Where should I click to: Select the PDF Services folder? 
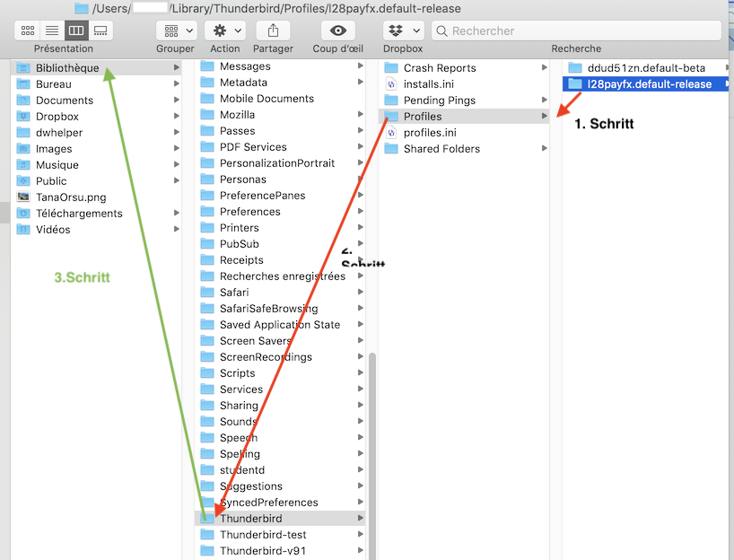point(280,147)
